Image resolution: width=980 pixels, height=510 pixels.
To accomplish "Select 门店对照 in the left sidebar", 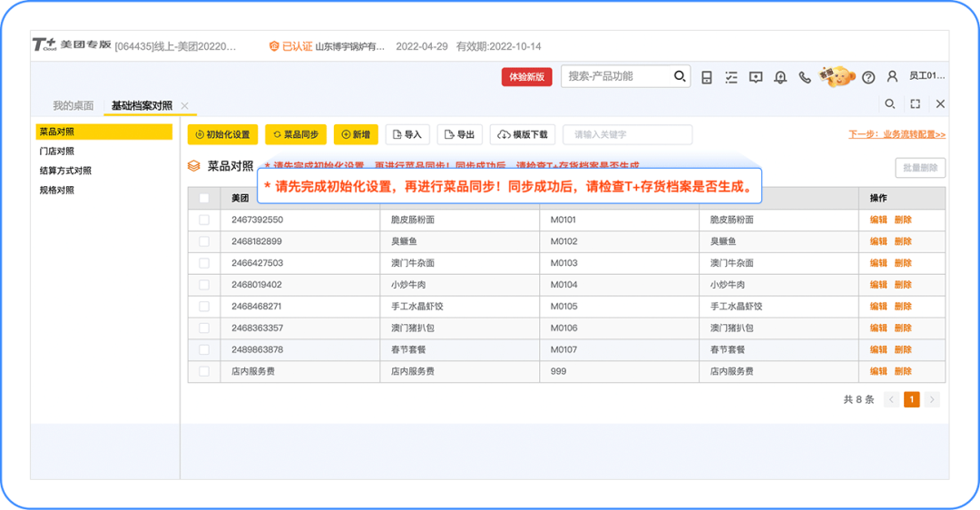I will point(57,152).
